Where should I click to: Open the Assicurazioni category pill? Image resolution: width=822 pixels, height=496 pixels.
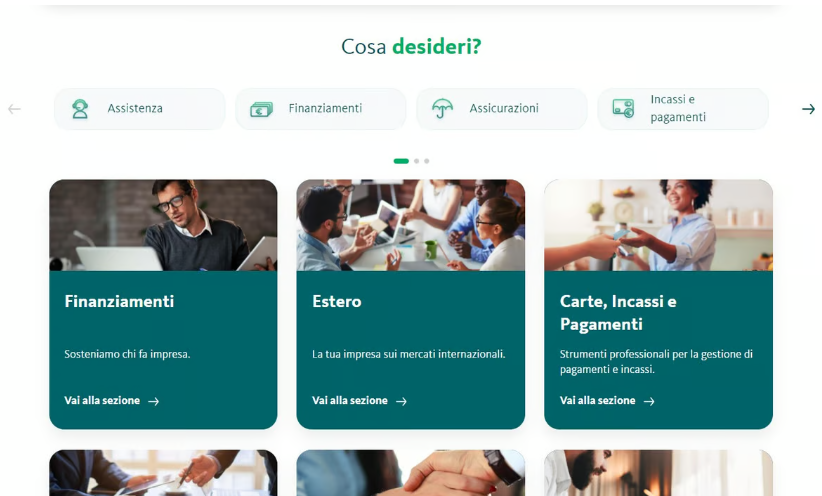[x=502, y=109]
